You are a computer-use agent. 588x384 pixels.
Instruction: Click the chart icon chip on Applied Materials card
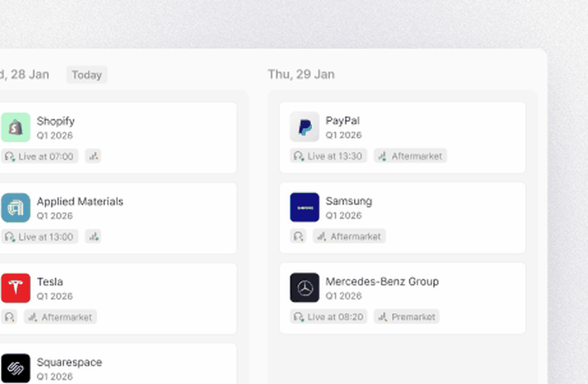point(93,236)
